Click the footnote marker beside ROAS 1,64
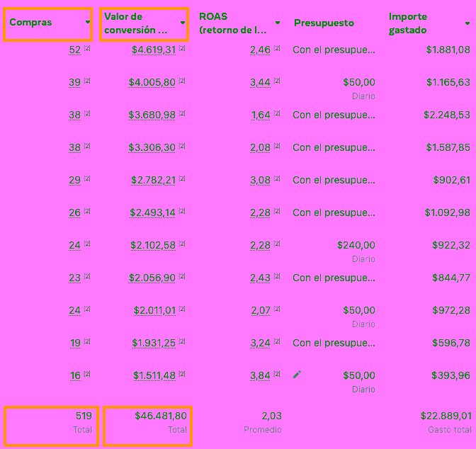The image size is (476, 449). pos(277,114)
